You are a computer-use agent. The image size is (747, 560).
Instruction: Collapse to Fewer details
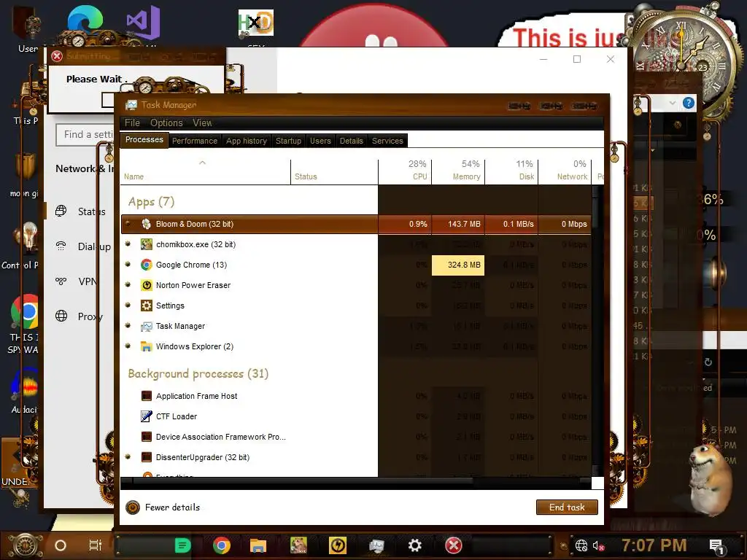point(163,507)
